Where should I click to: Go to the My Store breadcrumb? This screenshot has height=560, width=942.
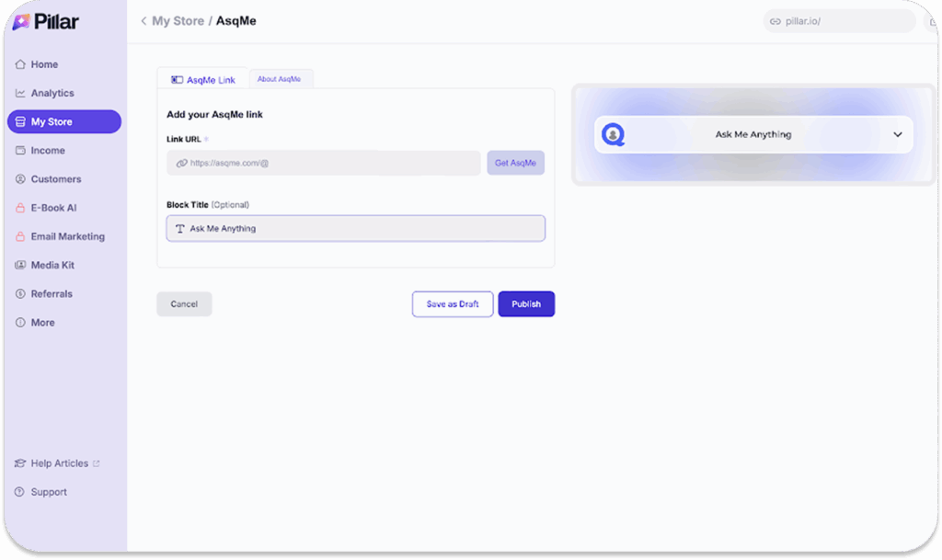pos(178,21)
